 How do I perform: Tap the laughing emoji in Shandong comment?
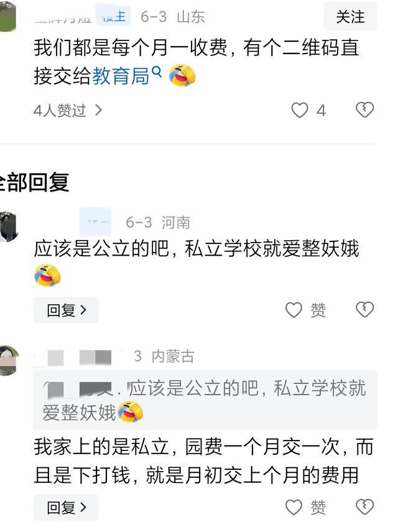pyautogui.click(x=182, y=75)
